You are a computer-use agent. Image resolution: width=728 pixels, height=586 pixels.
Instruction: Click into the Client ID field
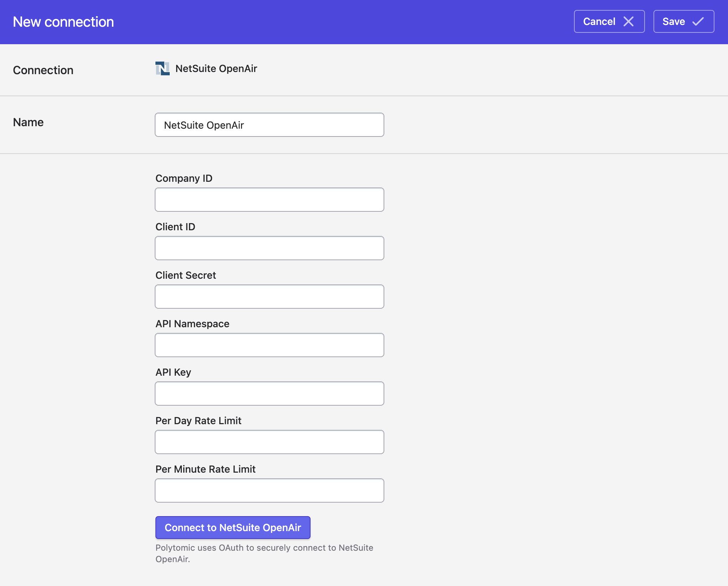[x=269, y=248]
